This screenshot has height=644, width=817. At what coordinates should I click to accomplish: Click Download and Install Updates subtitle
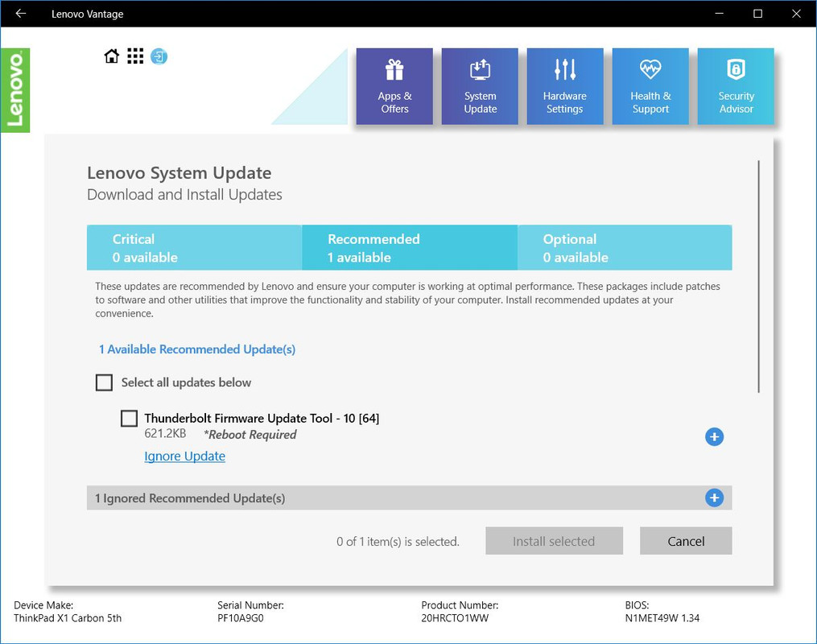tap(184, 195)
